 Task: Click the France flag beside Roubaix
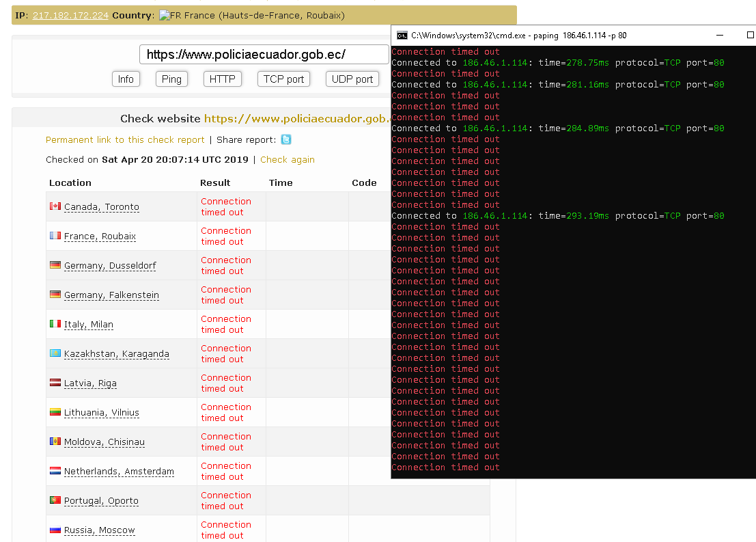point(55,236)
